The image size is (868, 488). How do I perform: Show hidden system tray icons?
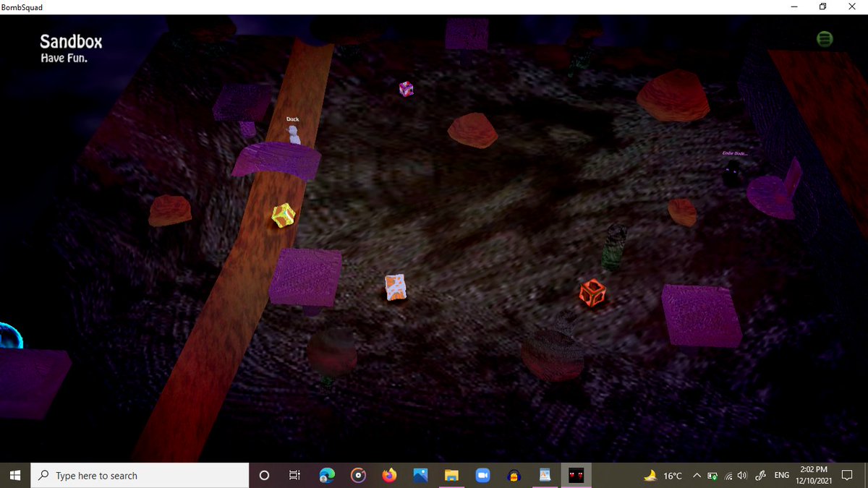point(697,475)
